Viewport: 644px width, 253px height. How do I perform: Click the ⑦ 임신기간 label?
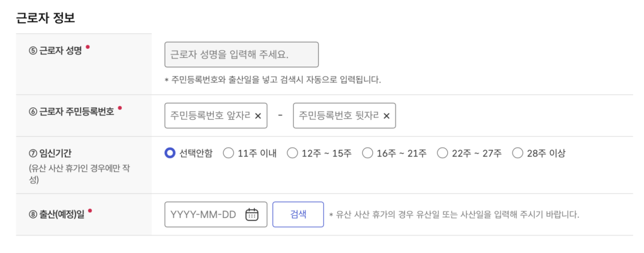point(55,153)
